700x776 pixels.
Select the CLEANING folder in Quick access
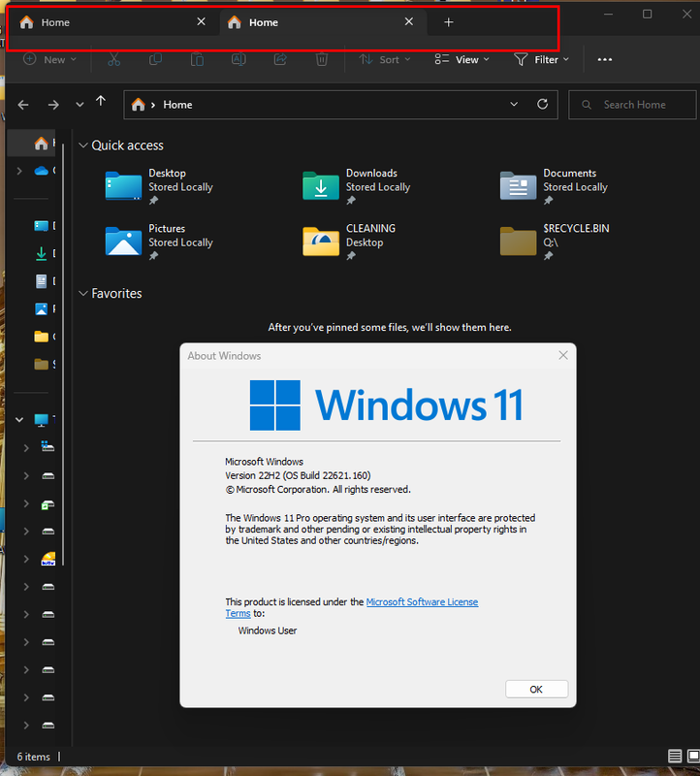tap(350, 242)
